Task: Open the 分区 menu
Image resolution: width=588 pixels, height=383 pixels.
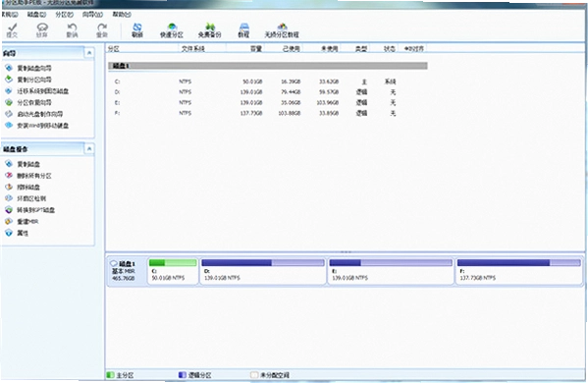Action: coord(64,15)
